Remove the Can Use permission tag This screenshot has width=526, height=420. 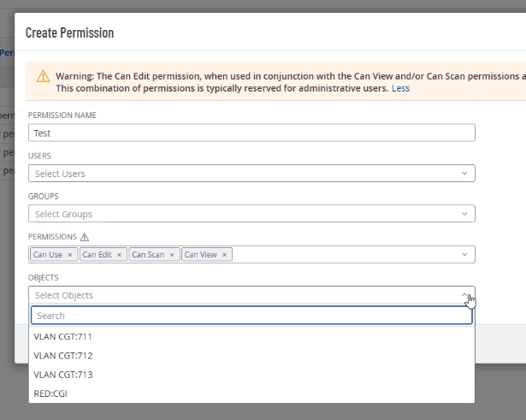point(70,255)
